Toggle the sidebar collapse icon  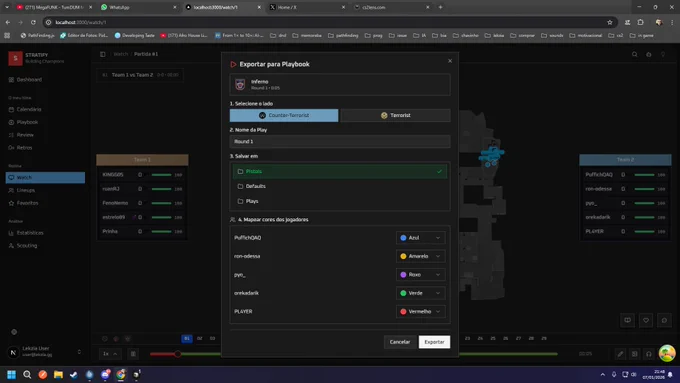(x=103, y=54)
